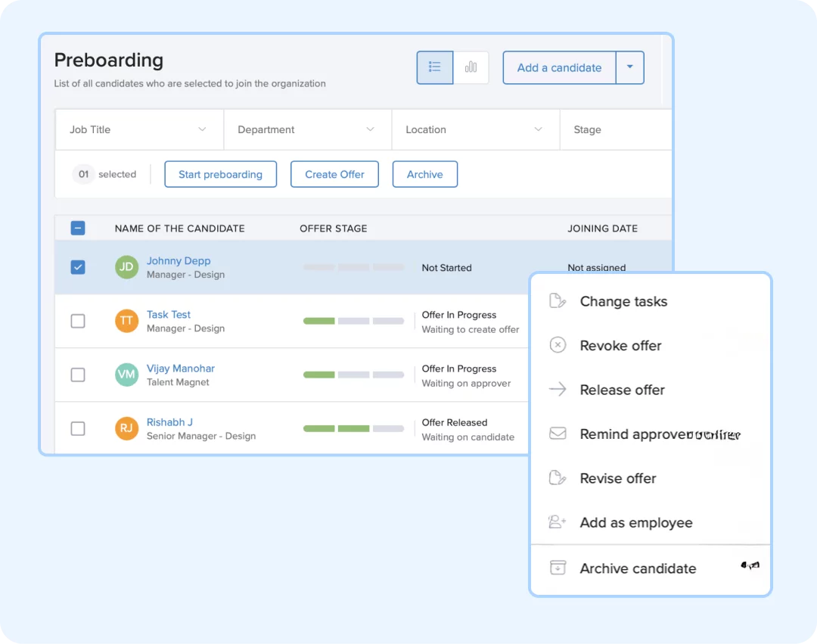
Task: Click the VM avatar of Vijay Manohar
Action: pos(126,375)
